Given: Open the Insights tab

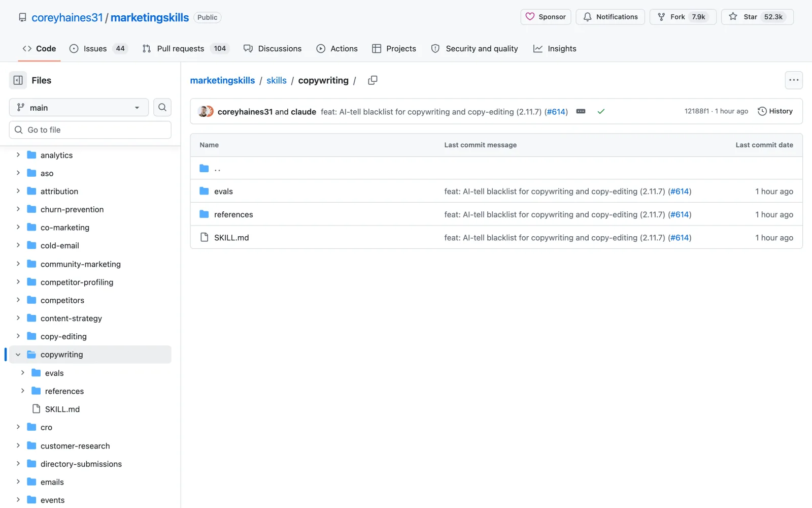Looking at the screenshot, I should [555, 48].
